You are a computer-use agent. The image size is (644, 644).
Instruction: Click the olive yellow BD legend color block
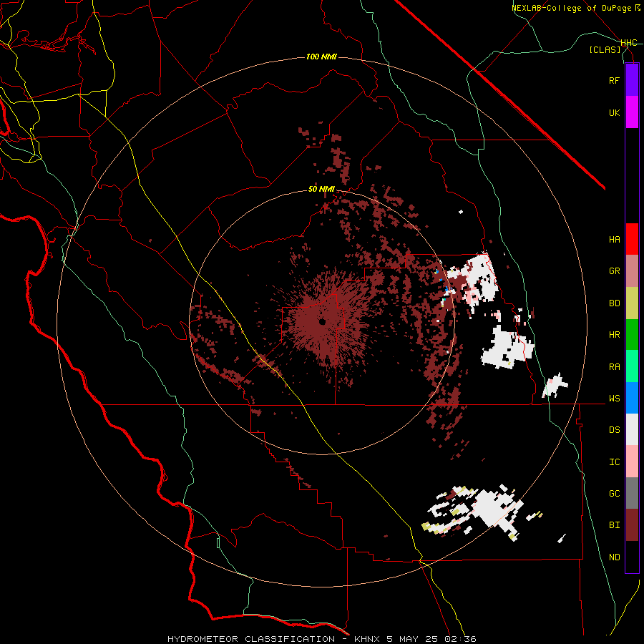tap(632, 303)
